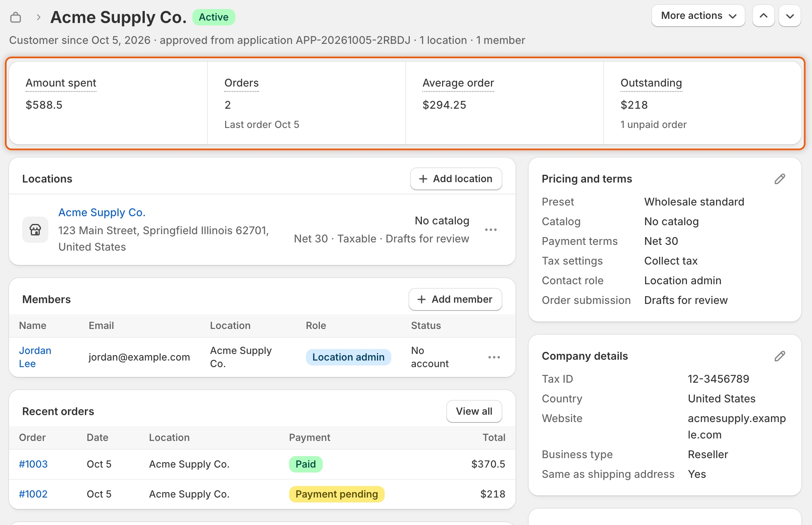Click the Amount spent metric label
The height and width of the screenshot is (525, 812).
[61, 83]
